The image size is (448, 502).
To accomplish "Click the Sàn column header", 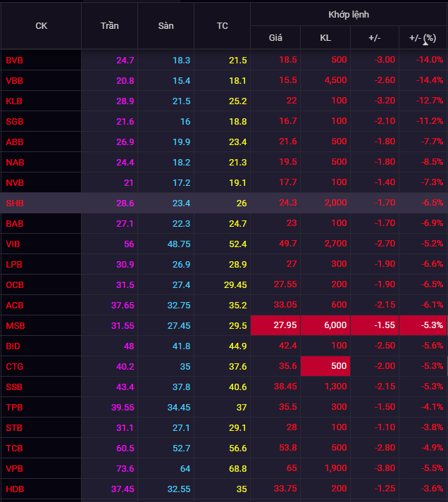I will pos(166,26).
